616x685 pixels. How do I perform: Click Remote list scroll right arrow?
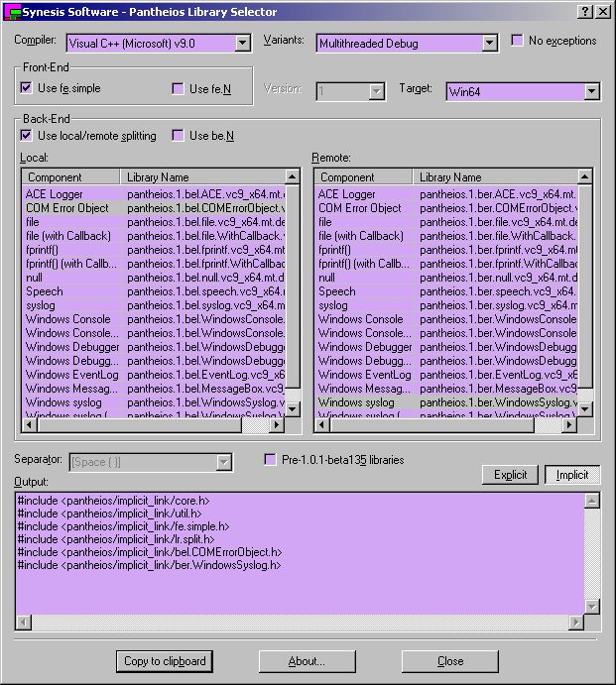[568, 424]
